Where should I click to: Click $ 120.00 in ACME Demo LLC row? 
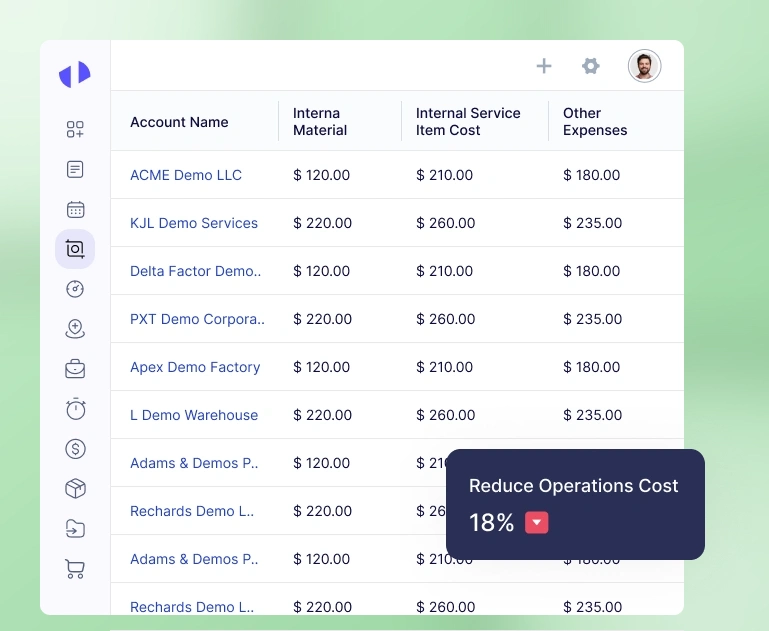321,175
